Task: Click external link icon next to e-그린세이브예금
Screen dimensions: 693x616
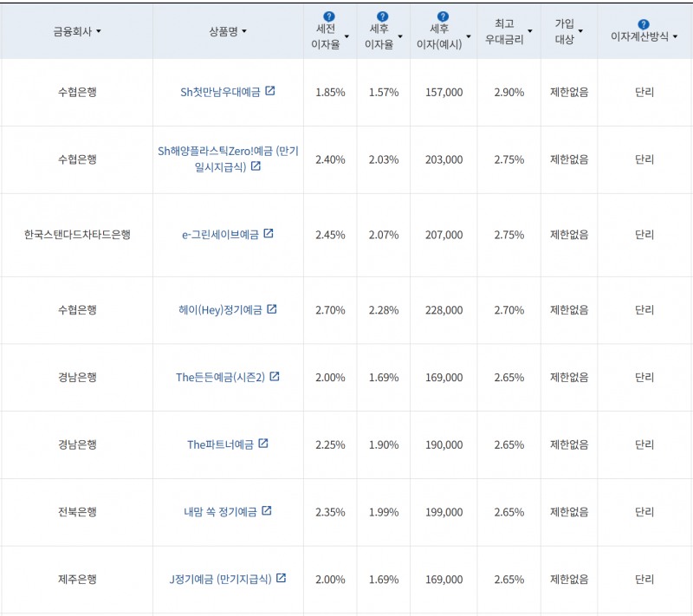Action: pyautogui.click(x=269, y=234)
